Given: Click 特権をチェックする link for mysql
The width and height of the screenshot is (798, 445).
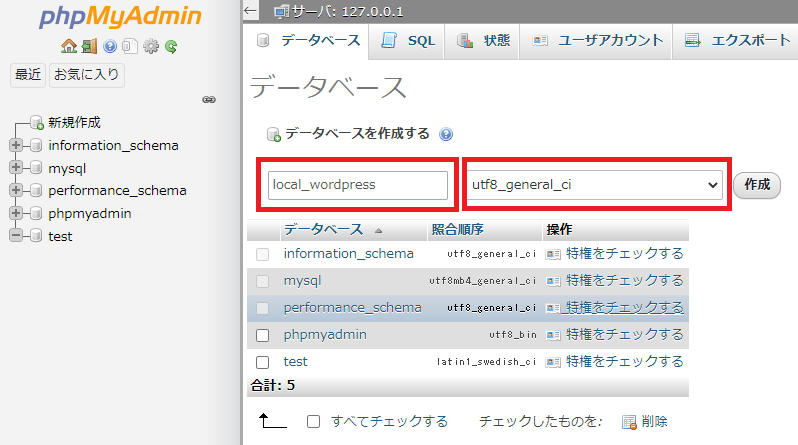Looking at the screenshot, I should (x=624, y=281).
